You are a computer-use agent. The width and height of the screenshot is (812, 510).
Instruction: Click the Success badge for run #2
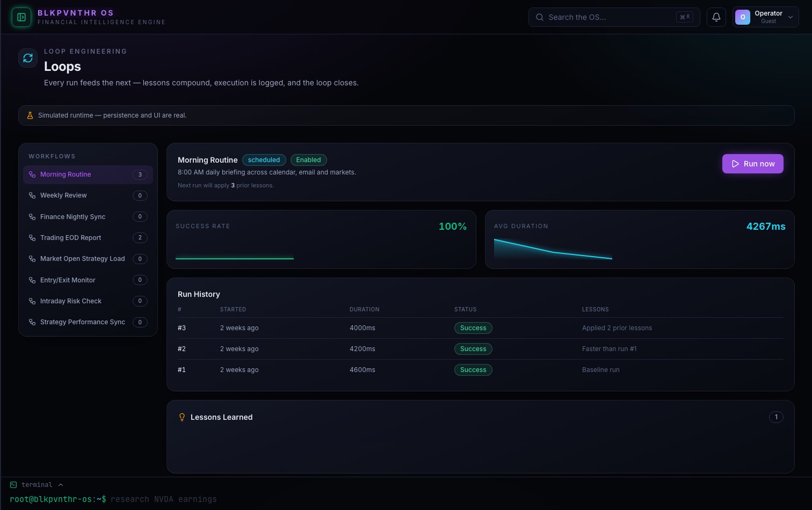coord(473,349)
